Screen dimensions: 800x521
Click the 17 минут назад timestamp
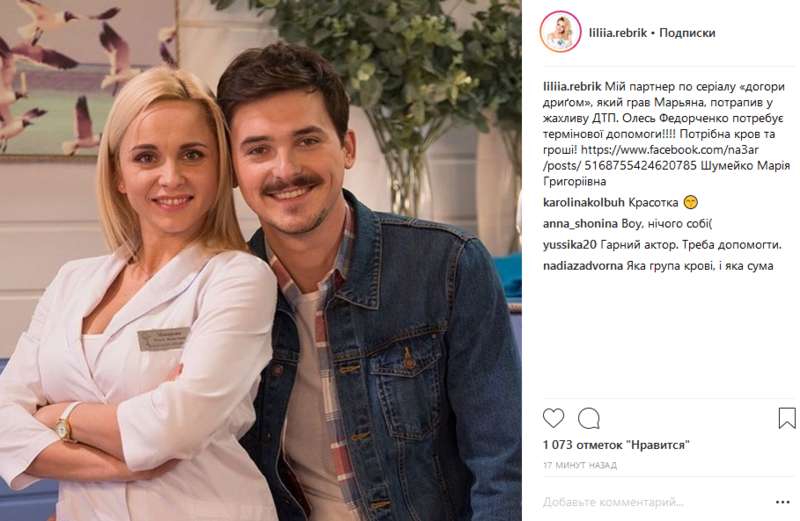coord(580,465)
